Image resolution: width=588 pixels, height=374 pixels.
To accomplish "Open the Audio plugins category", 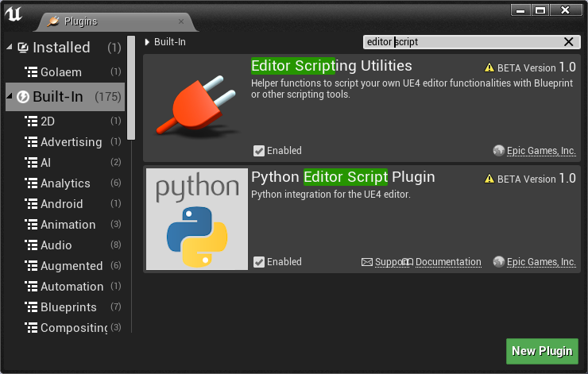I will (x=65, y=245).
